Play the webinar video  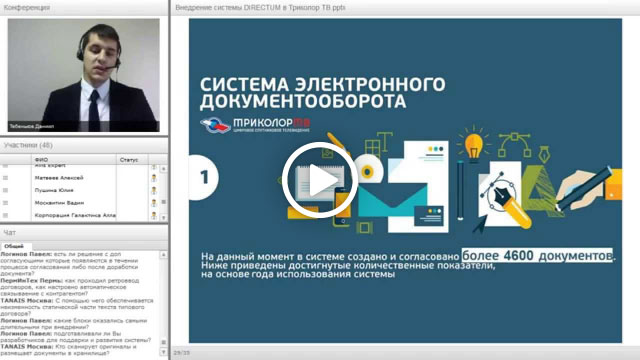click(320, 180)
